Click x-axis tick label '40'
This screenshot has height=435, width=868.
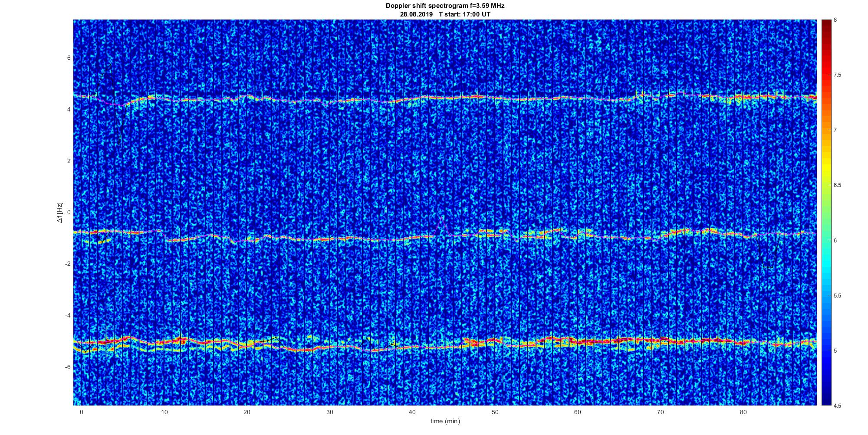click(412, 412)
